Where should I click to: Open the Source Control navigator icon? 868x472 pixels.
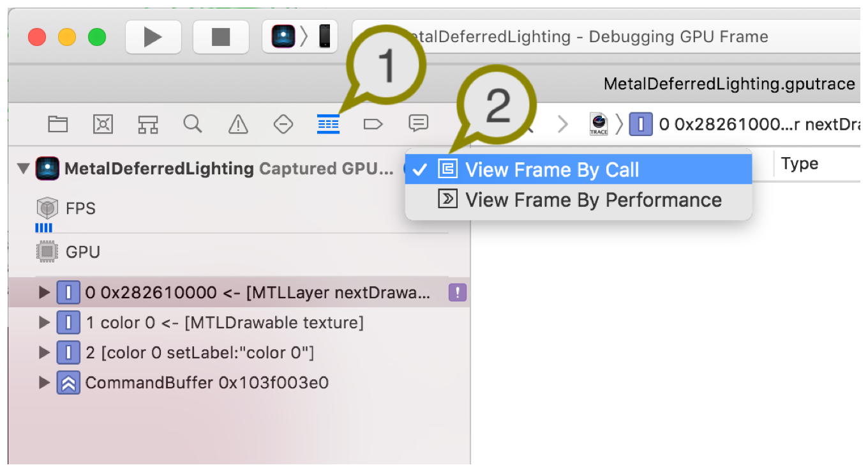coord(103,124)
